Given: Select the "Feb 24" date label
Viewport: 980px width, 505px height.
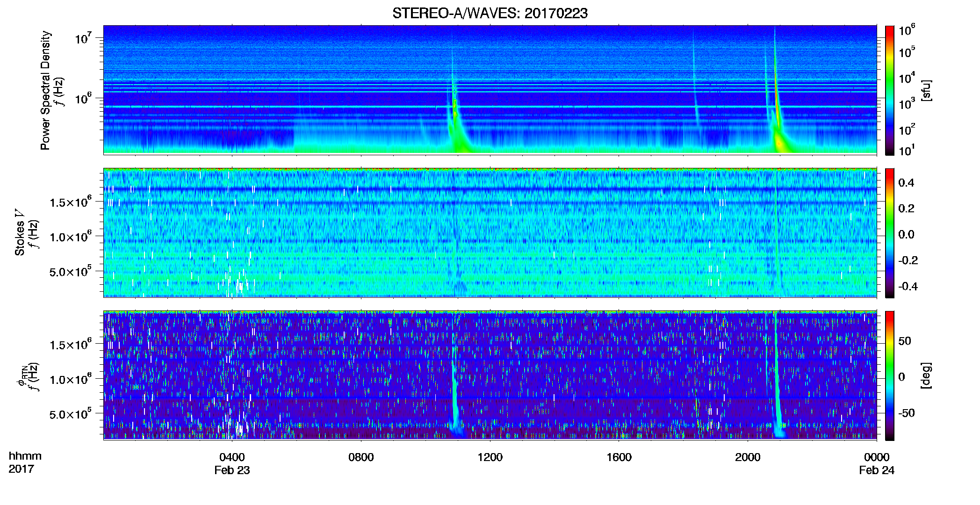Looking at the screenshot, I should (877, 470).
